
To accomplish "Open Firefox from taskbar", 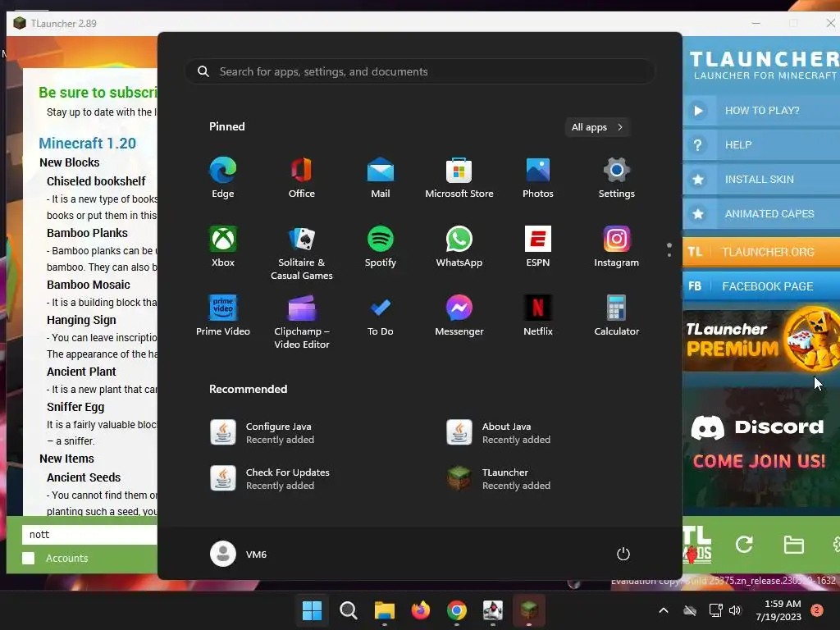I will (x=421, y=610).
